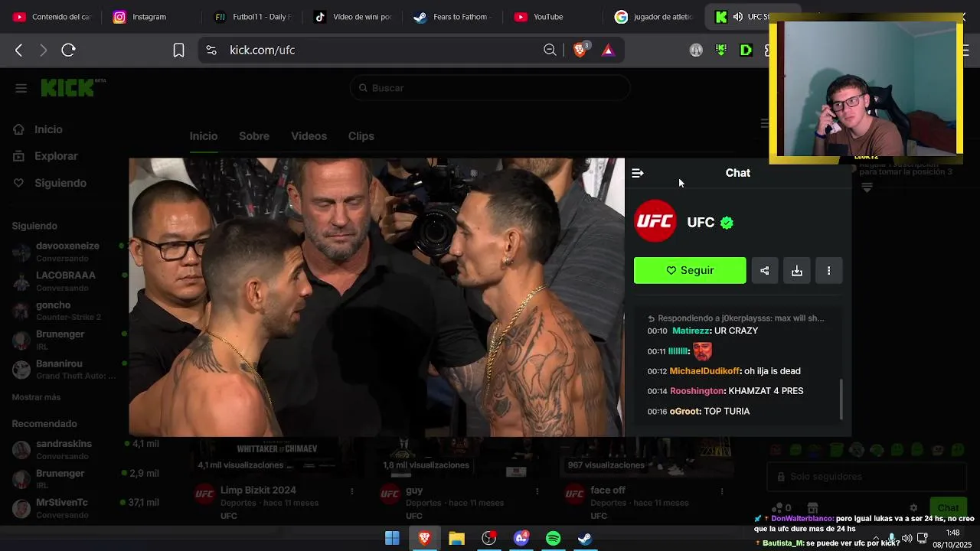Open File Explorer from the taskbar

click(456, 538)
